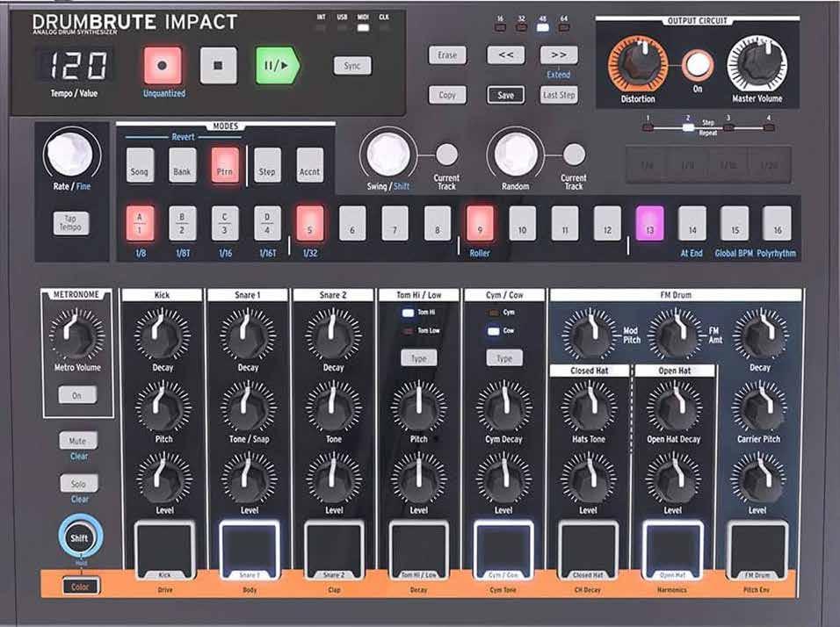Click step button B 2
Screen dimensions: 840x627
(x=182, y=223)
